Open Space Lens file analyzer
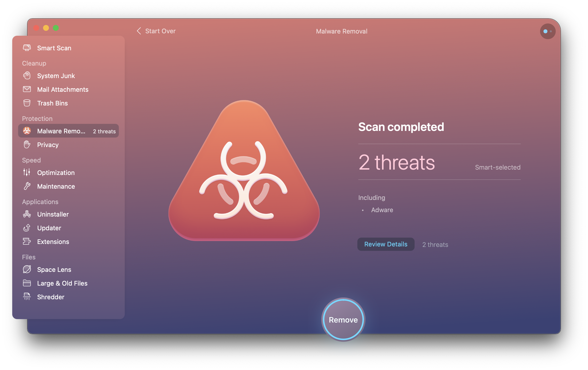The width and height of the screenshot is (588, 370). pos(55,269)
